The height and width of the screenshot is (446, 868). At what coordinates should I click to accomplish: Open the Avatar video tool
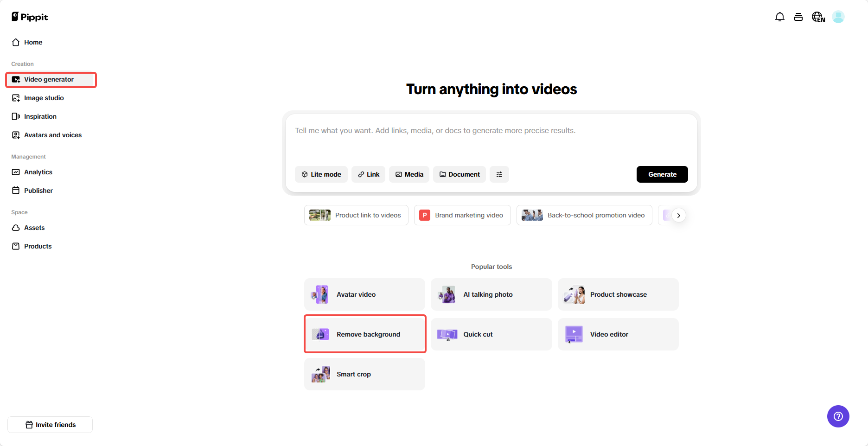[x=364, y=294]
